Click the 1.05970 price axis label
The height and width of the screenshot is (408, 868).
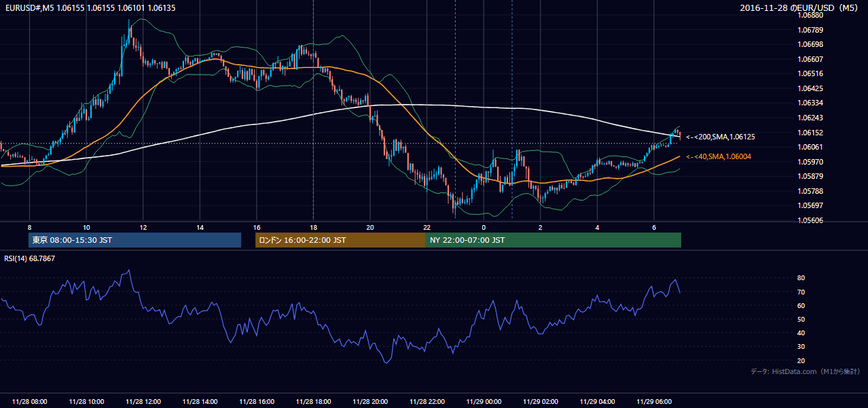point(811,162)
